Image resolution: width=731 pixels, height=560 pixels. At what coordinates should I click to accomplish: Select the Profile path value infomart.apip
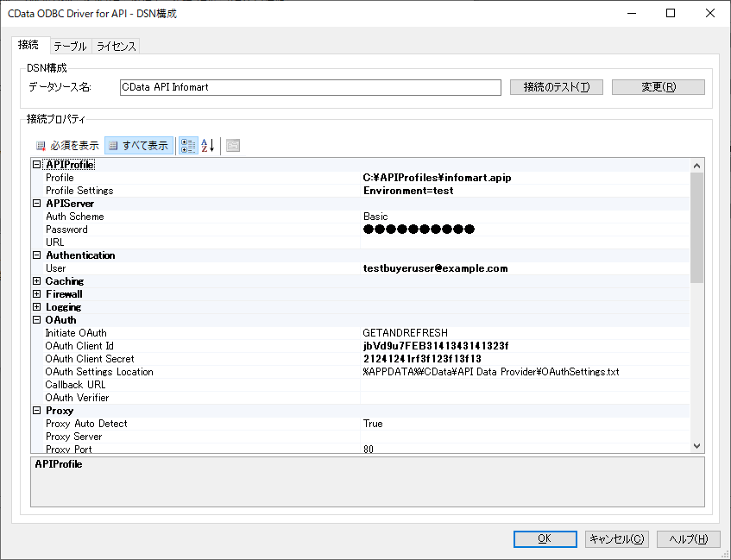tap(437, 178)
